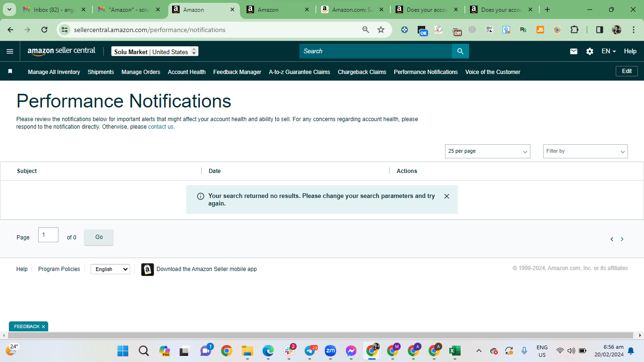Bookmark this page with the star icon
Viewport: 644px width, 362px height.
pyautogui.click(x=381, y=30)
